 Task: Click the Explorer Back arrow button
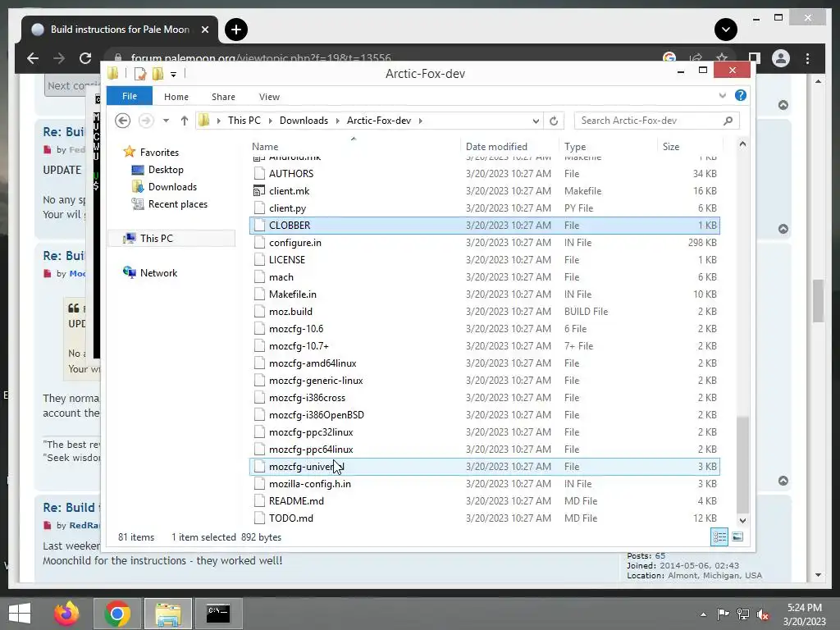(123, 121)
